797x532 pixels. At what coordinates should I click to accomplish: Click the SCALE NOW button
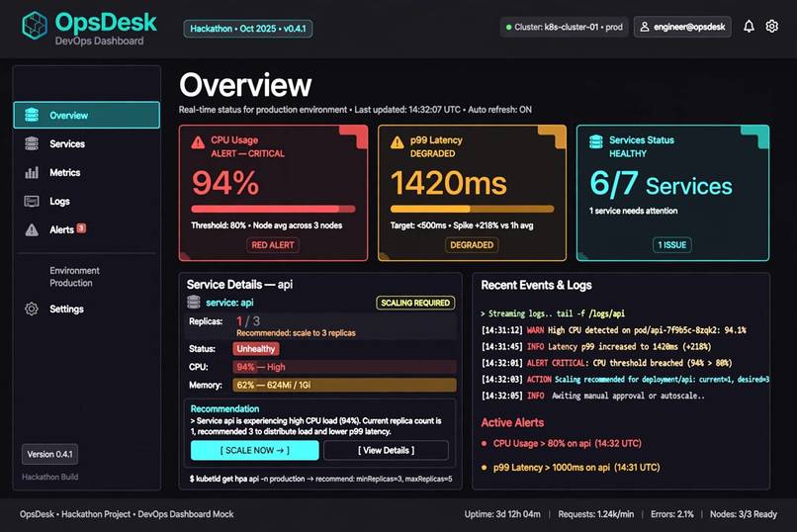point(255,450)
